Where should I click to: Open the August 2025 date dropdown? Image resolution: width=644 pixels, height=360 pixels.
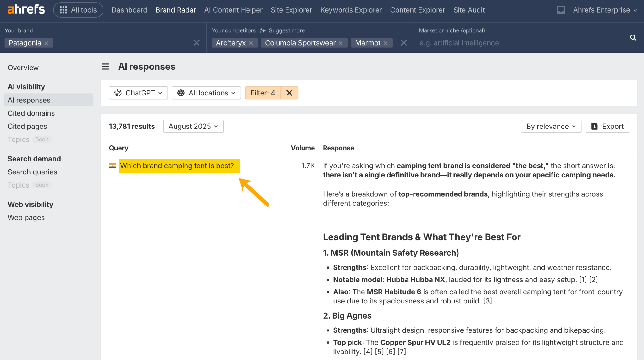[193, 126]
